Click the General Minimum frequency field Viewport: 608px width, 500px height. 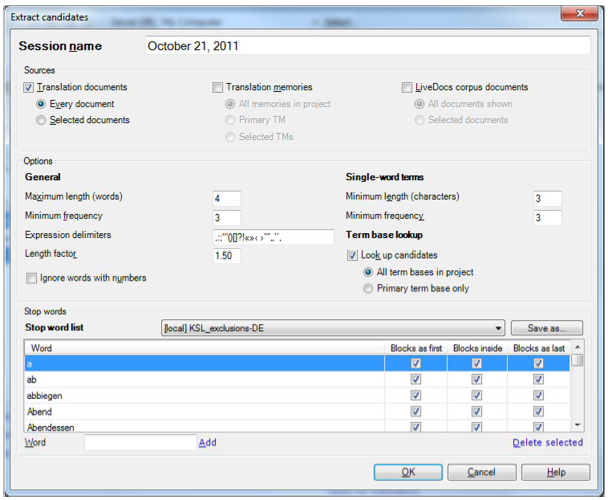click(227, 218)
